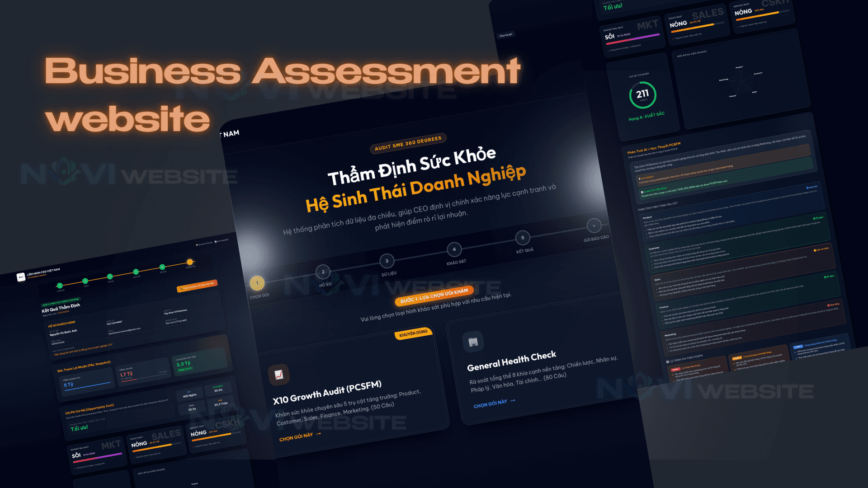
Task: Click the 33,3 Triệu metric tile
Action: [x=221, y=403]
